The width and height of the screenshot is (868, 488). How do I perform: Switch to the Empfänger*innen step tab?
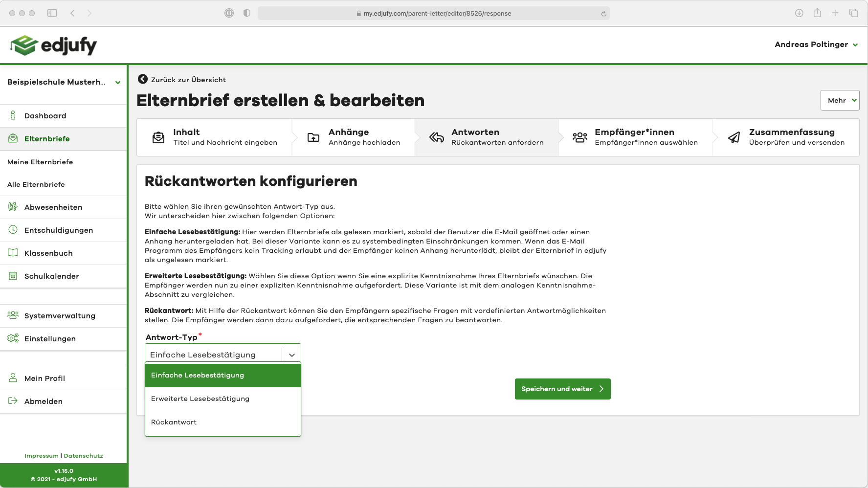(635, 137)
